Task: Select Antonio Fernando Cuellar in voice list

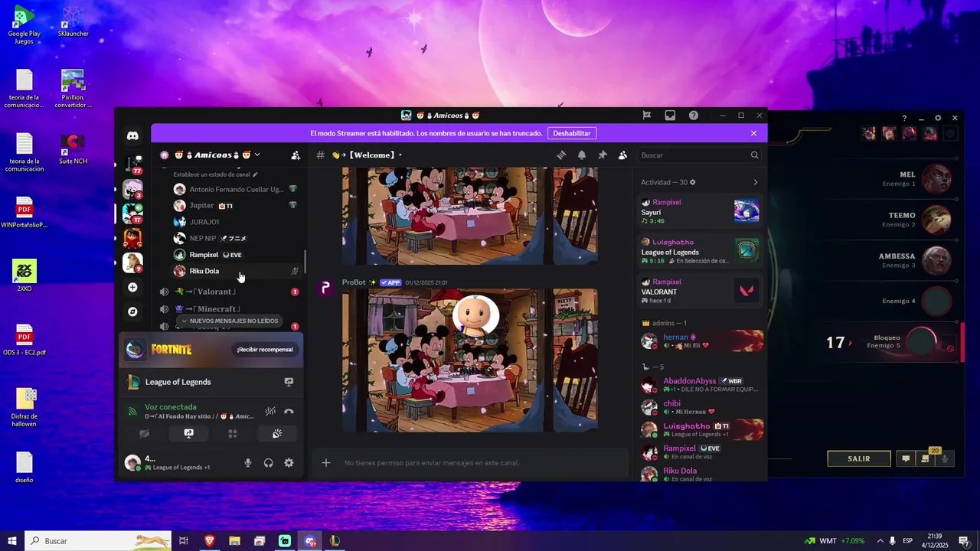Action: point(236,189)
